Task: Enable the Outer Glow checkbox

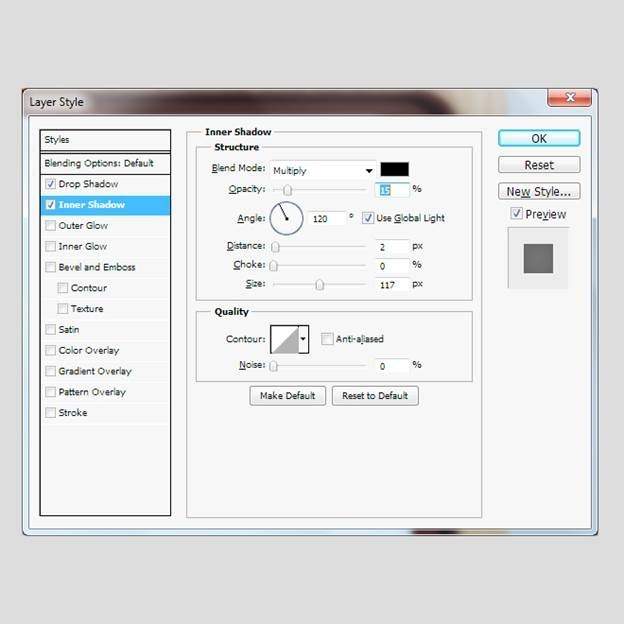Action: coord(51,226)
